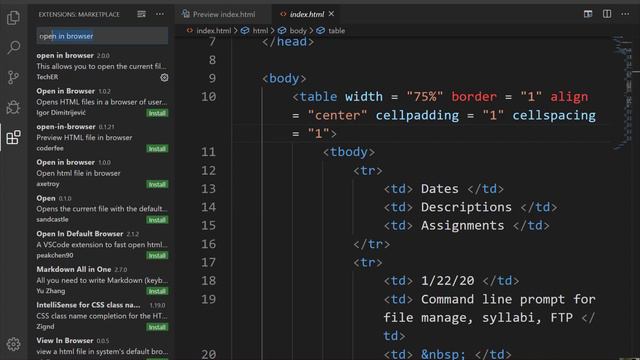Install Open in browser by axetroy
The width and height of the screenshot is (640, 360).
point(157,184)
